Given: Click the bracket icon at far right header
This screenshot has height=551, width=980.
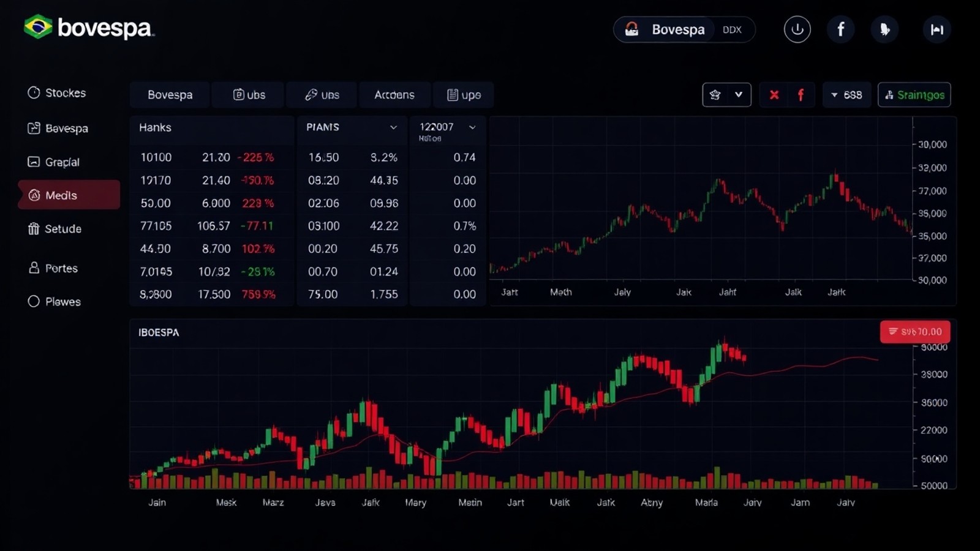Looking at the screenshot, I should (x=937, y=29).
